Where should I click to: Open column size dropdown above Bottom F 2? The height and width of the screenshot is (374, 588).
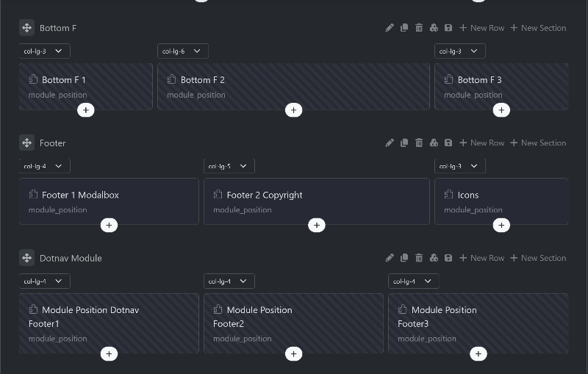[x=183, y=51]
